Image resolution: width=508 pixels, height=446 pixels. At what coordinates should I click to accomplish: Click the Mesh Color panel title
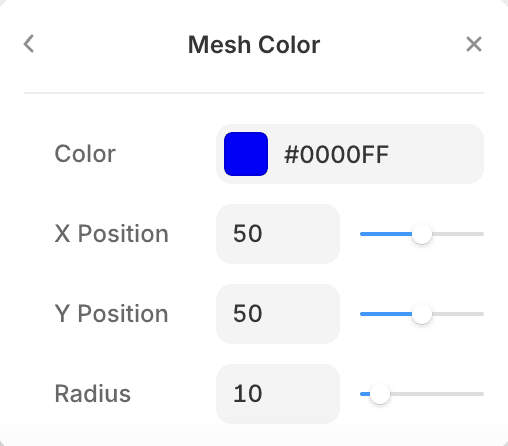[254, 44]
